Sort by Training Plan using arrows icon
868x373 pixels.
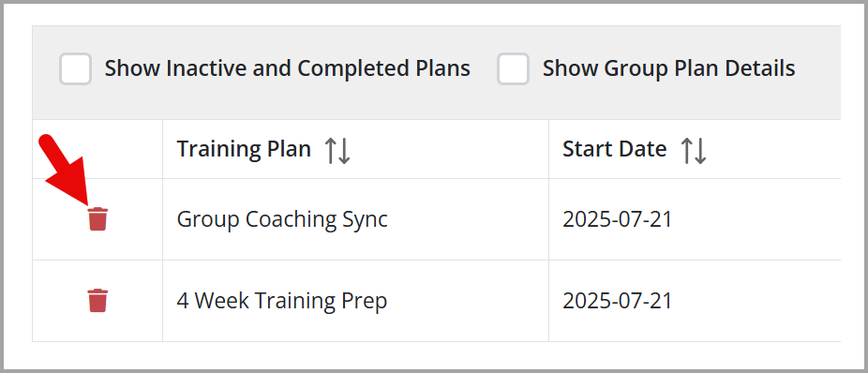pos(337,150)
